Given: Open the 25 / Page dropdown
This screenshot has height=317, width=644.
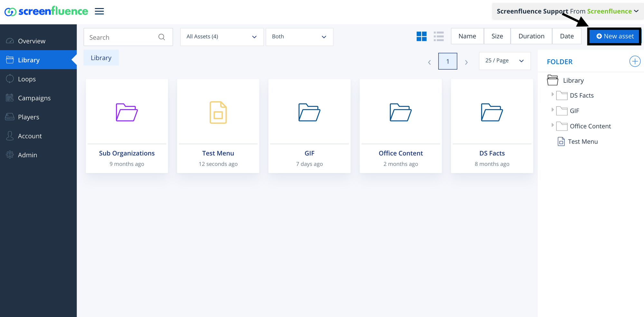Looking at the screenshot, I should pyautogui.click(x=505, y=61).
